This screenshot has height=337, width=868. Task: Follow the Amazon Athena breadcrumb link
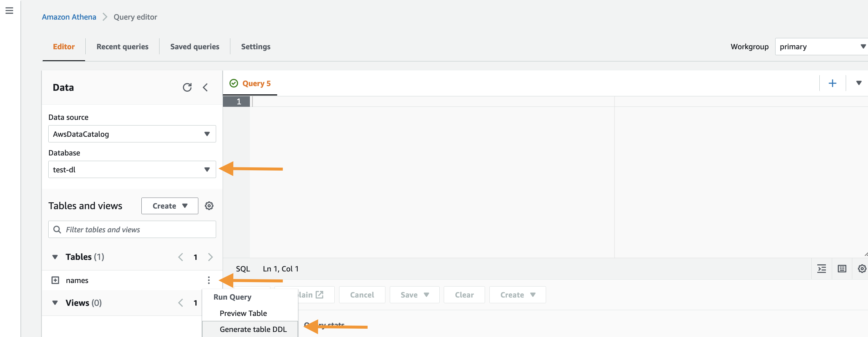(69, 17)
